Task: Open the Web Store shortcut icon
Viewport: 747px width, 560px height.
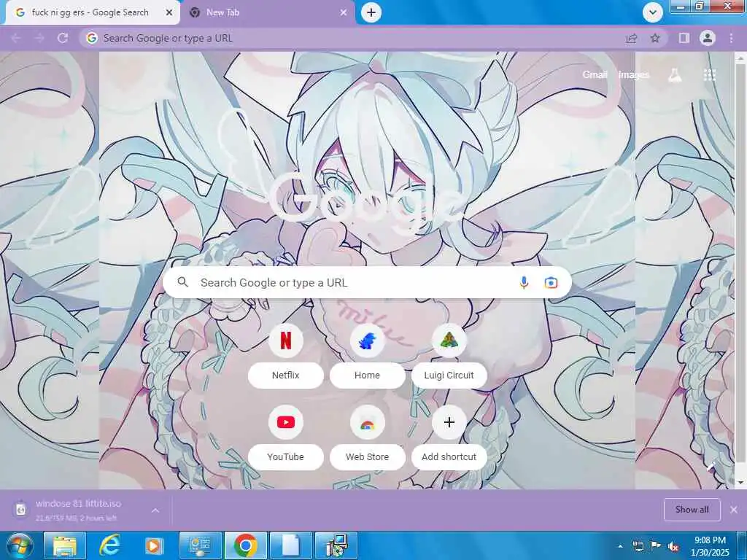Action: (368, 422)
